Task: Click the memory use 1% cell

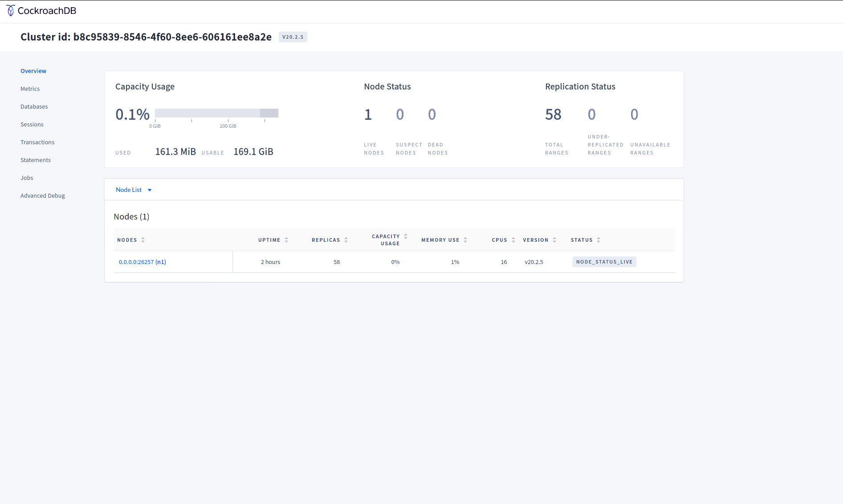Action: 455,262
